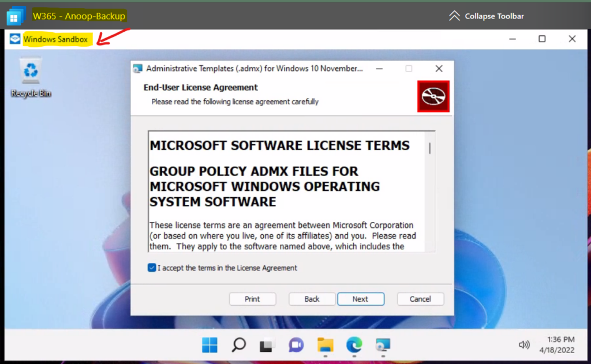Open clock showing 1:36 PM 4/18/2022
Screen dimensions: 591x364
click(557, 345)
